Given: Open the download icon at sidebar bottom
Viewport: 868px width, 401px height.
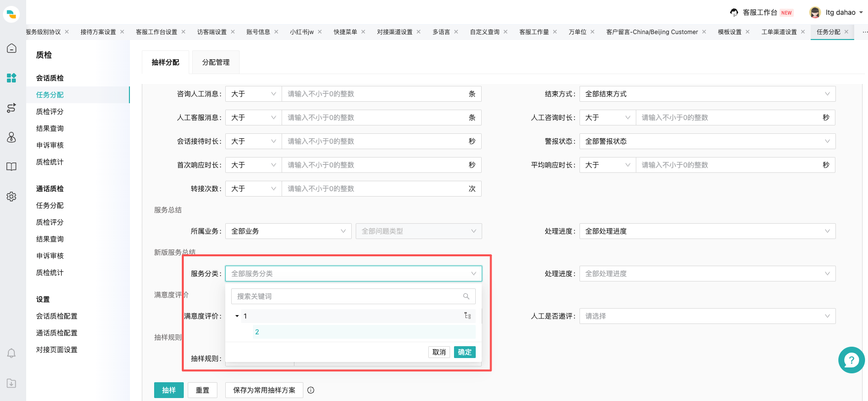Looking at the screenshot, I should [x=11, y=383].
